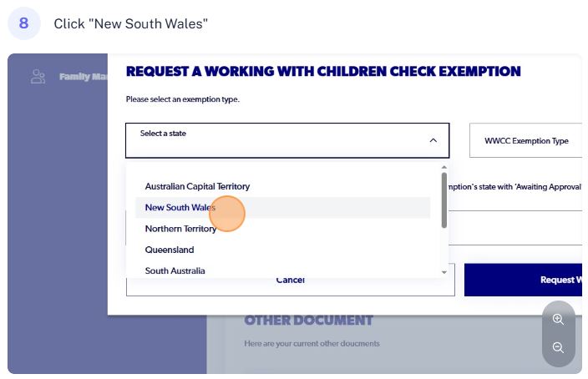Click the Family Manager people icon
The image size is (588, 379).
pos(38,77)
